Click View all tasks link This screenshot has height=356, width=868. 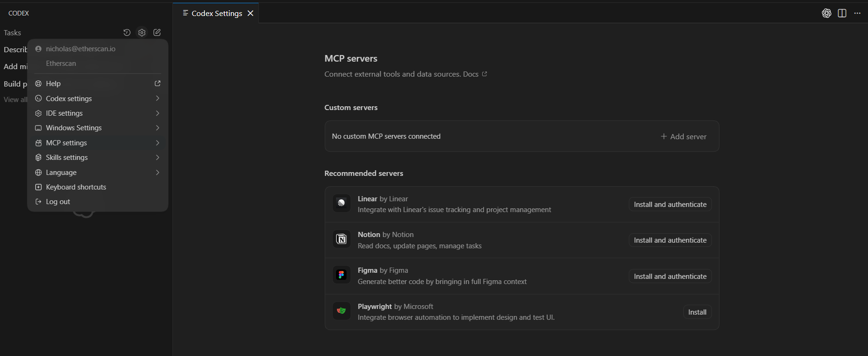point(15,100)
